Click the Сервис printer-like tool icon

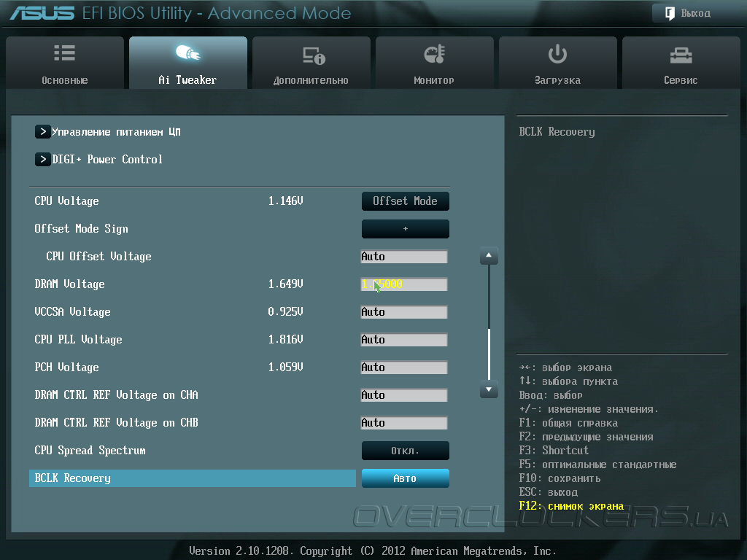coord(681,55)
